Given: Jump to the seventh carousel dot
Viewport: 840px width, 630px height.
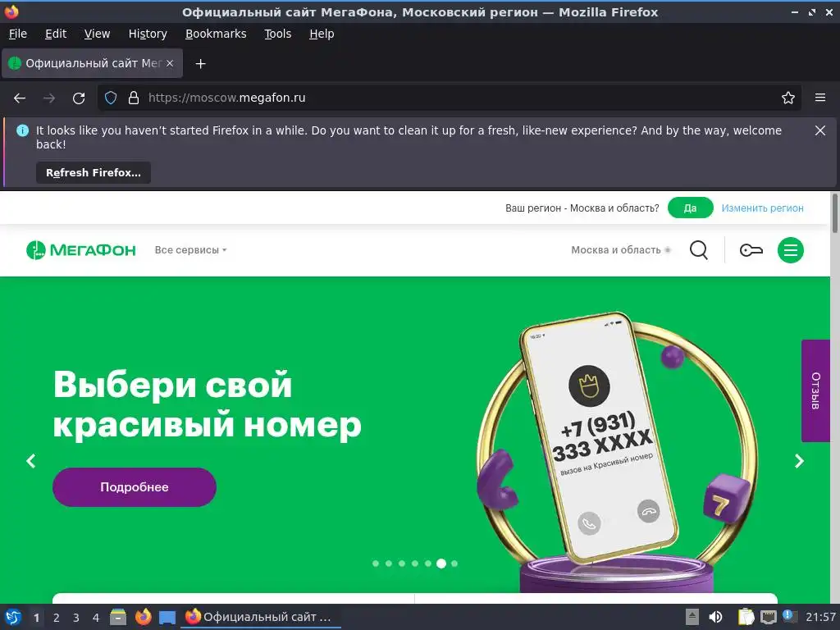Looking at the screenshot, I should click(x=454, y=563).
